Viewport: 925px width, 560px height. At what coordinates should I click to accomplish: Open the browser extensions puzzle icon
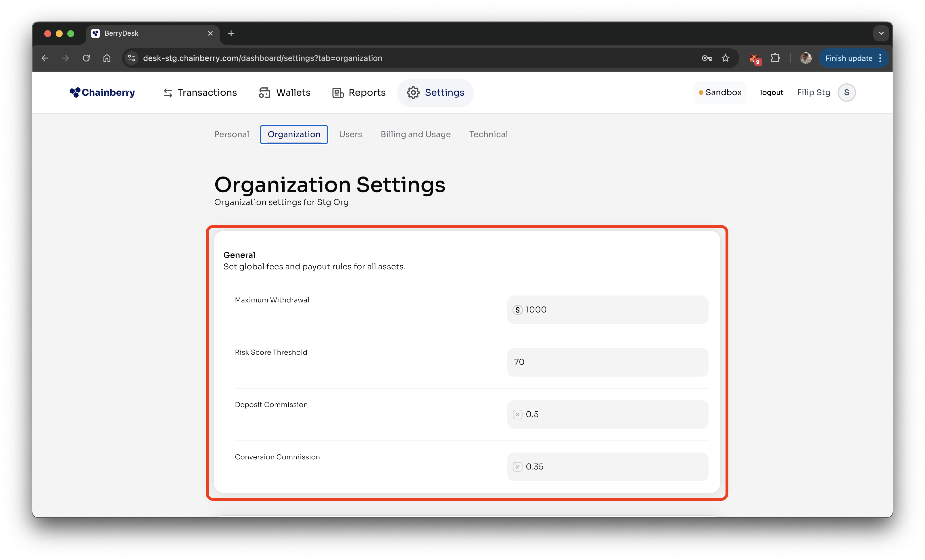(x=775, y=58)
